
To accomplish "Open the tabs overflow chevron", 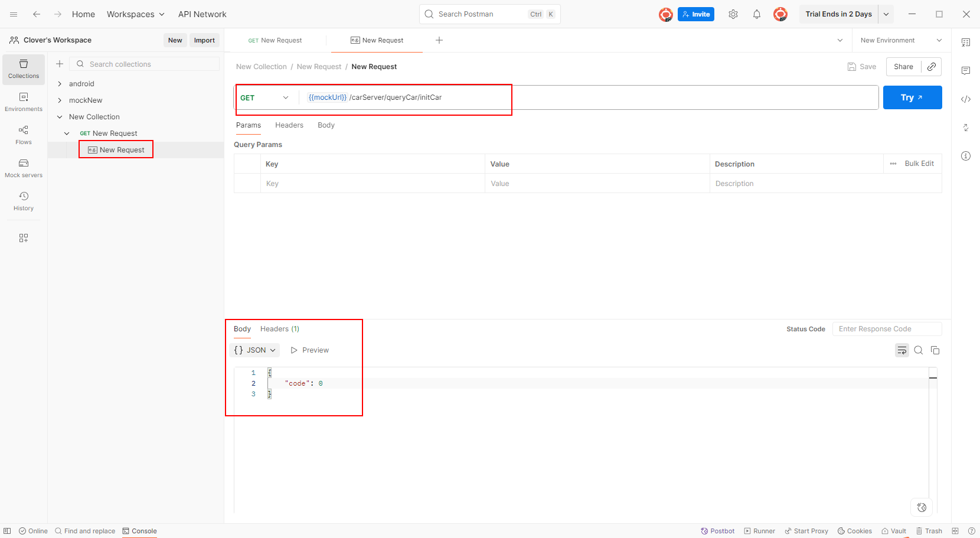I will pyautogui.click(x=840, y=40).
